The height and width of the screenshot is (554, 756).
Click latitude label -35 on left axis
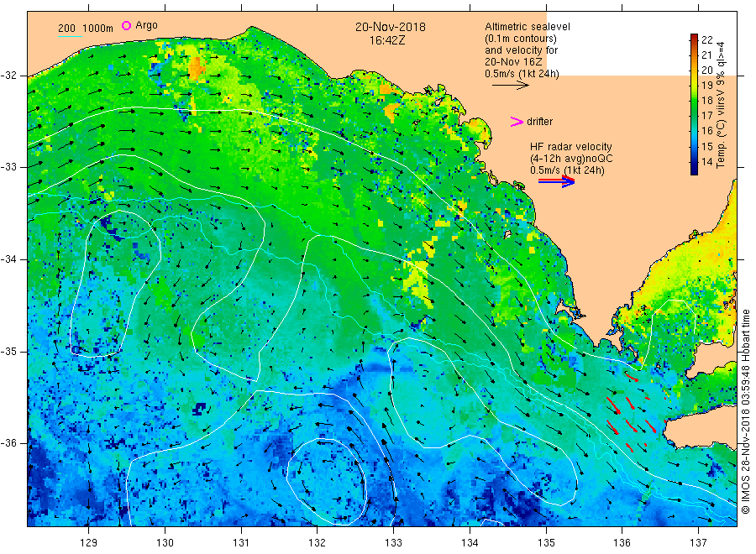[x=8, y=352]
